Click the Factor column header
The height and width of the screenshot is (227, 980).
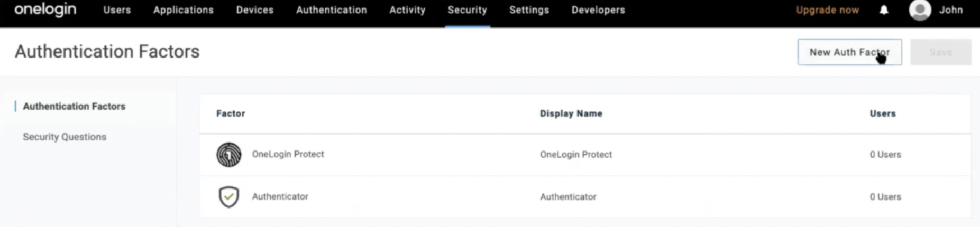[231, 113]
